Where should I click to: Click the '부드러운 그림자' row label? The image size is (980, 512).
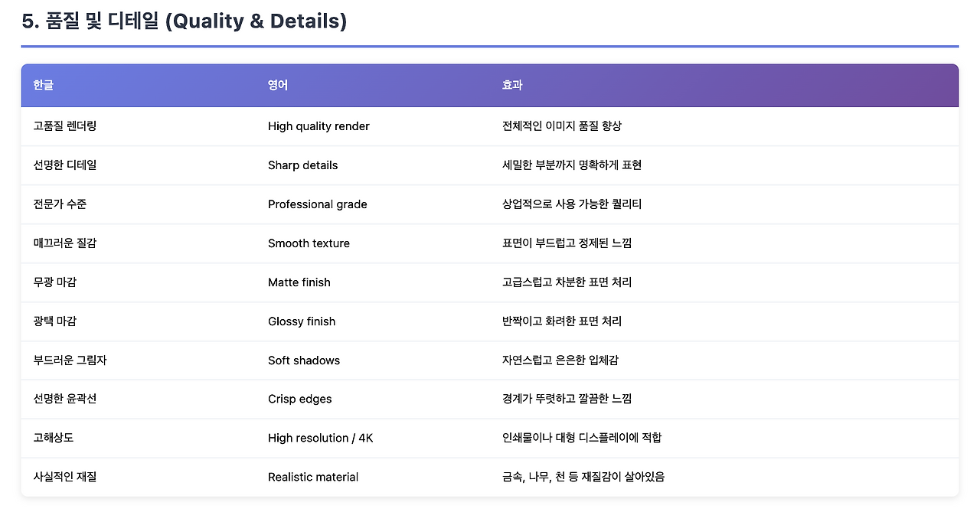tap(70, 360)
